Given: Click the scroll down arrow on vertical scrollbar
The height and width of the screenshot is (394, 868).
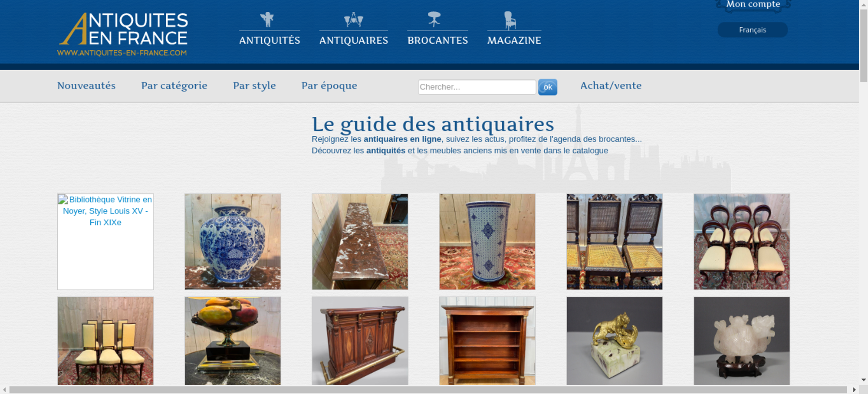Looking at the screenshot, I should coord(864,380).
